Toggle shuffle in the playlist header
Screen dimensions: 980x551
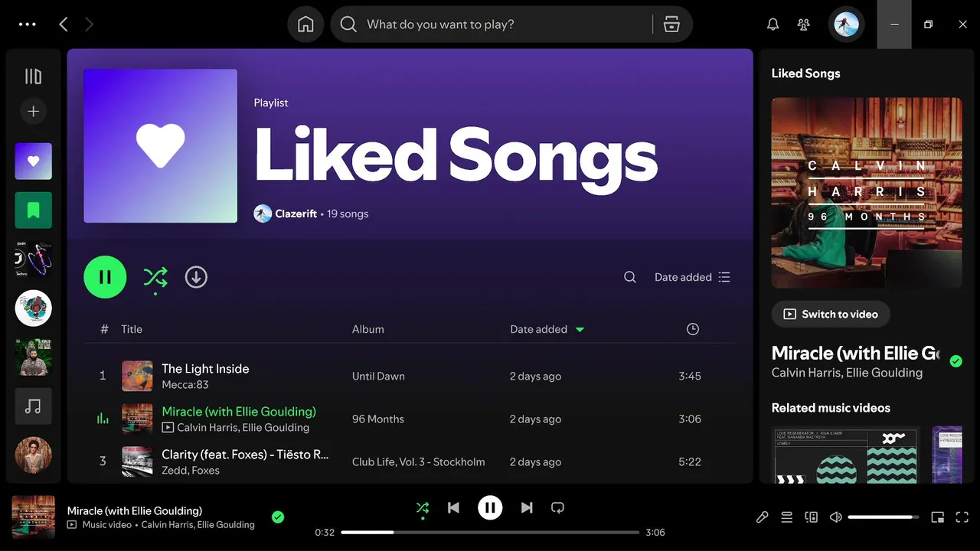(155, 277)
